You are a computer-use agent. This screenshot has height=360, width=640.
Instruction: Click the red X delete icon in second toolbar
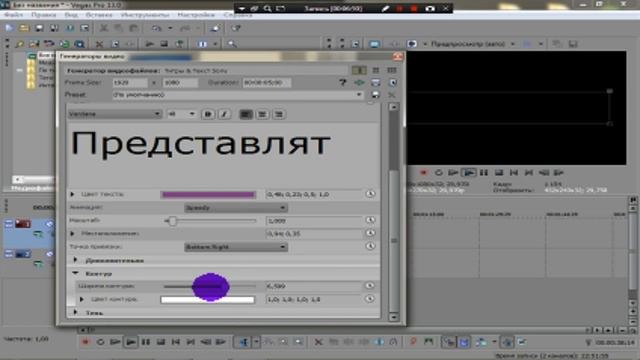[99, 44]
